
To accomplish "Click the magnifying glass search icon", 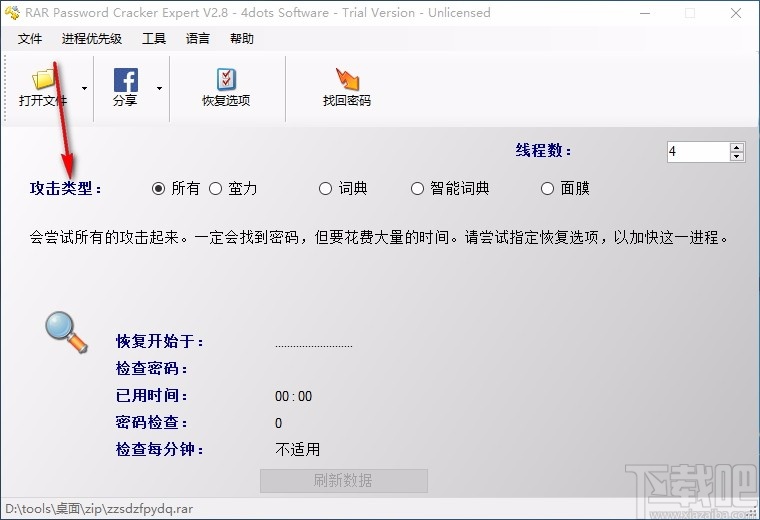I will 66,332.
